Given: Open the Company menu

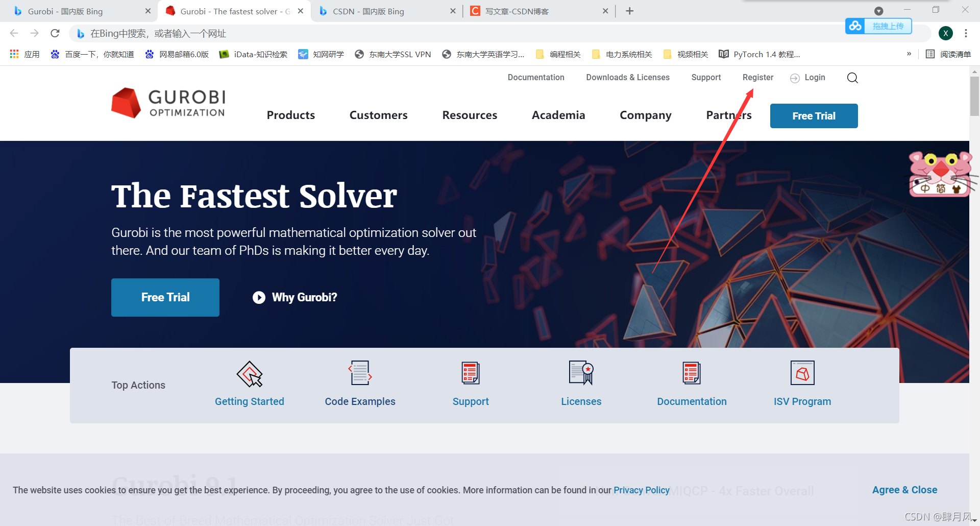Looking at the screenshot, I should click(645, 115).
